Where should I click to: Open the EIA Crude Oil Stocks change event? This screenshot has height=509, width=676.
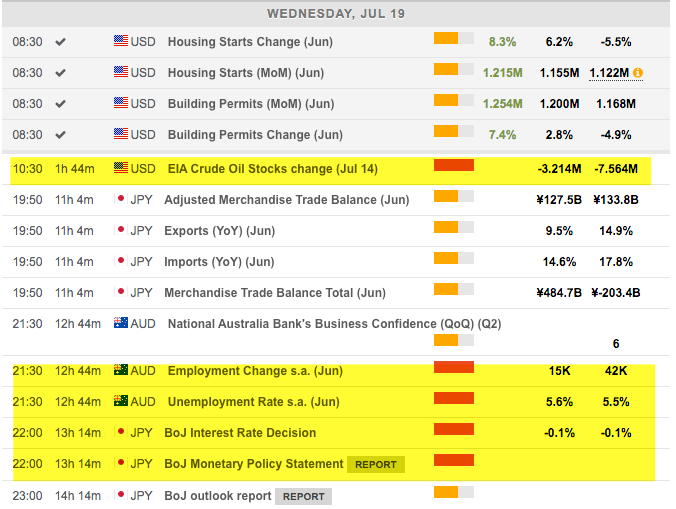[272, 169]
